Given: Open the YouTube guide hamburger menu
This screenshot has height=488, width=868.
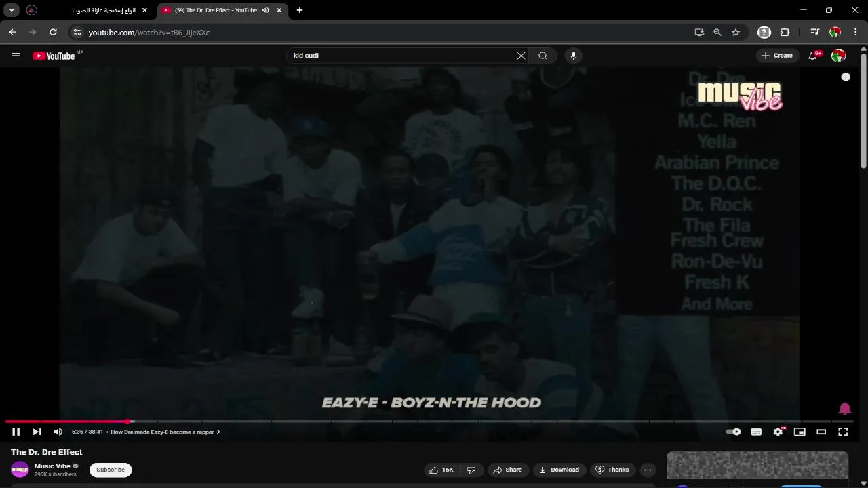Looking at the screenshot, I should click(x=16, y=56).
